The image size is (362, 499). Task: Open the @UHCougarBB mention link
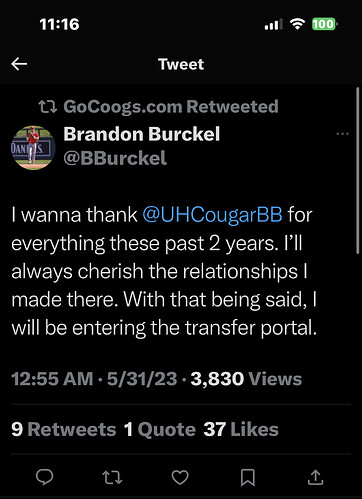212,214
